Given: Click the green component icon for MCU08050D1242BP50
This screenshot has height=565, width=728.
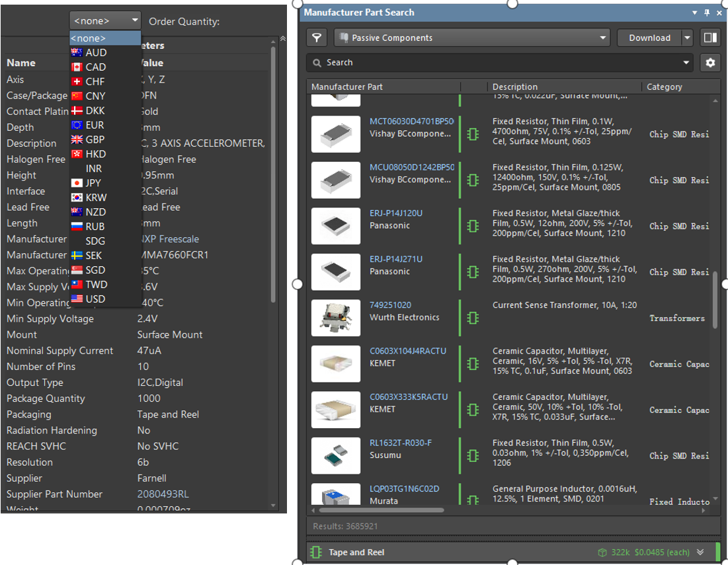Looking at the screenshot, I should (x=473, y=180).
